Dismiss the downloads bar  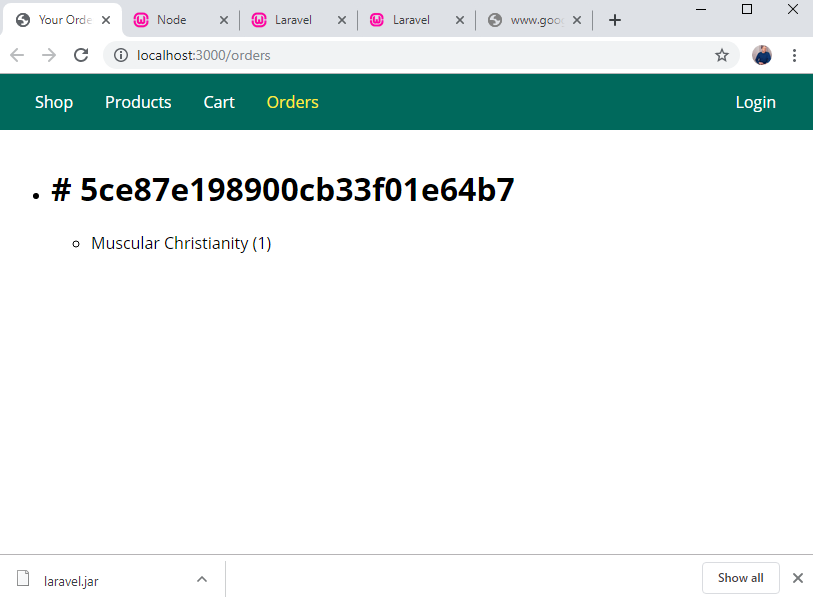tap(797, 578)
